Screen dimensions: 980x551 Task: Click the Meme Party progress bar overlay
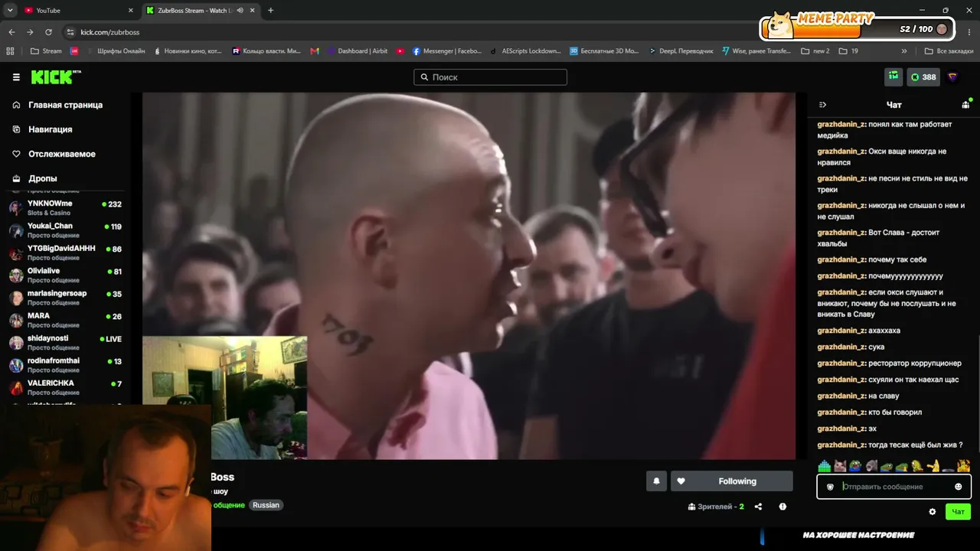pyautogui.click(x=858, y=26)
